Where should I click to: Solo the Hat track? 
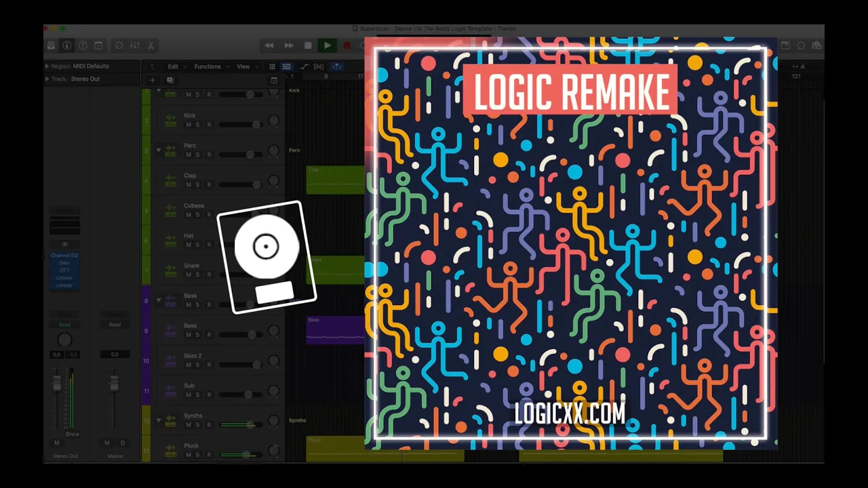point(197,245)
